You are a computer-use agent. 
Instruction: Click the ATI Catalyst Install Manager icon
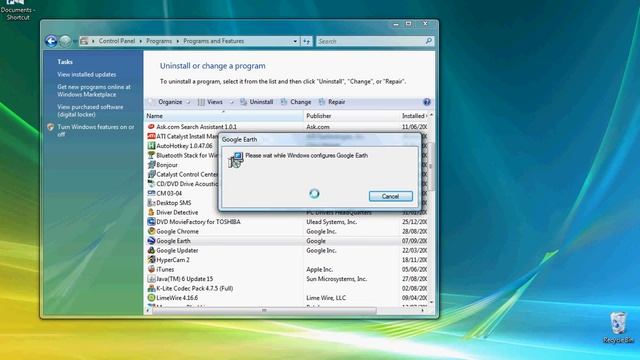pyautogui.click(x=151, y=136)
